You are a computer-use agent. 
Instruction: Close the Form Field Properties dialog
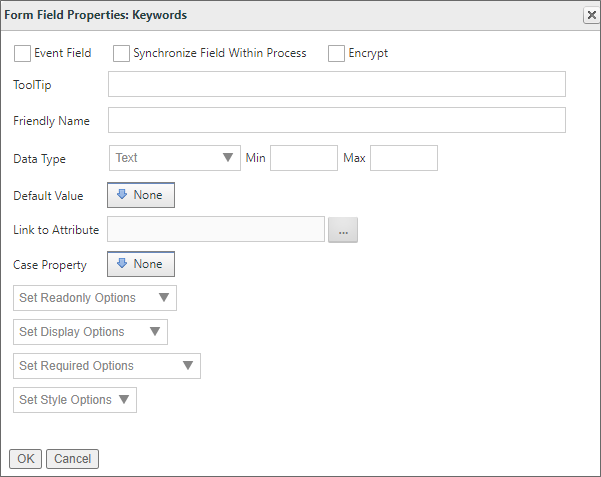[590, 15]
